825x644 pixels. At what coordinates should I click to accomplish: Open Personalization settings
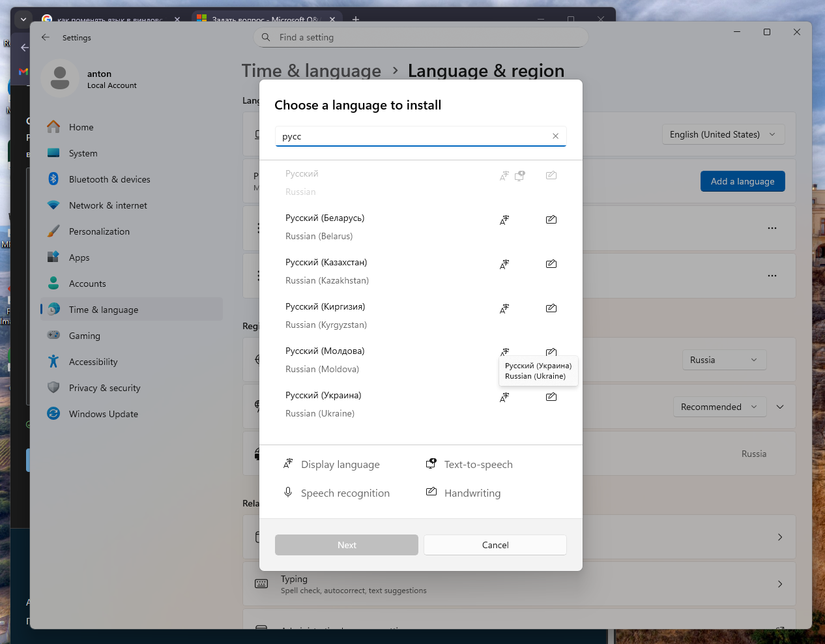pos(131,231)
